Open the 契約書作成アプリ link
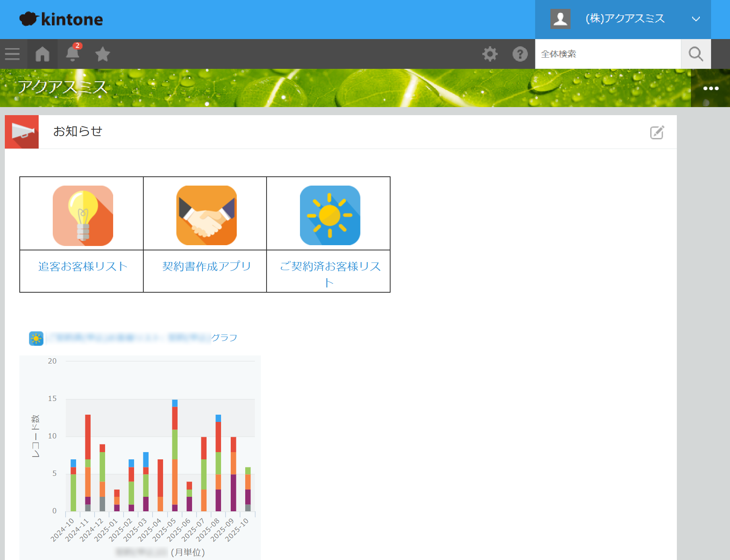 pos(206,267)
